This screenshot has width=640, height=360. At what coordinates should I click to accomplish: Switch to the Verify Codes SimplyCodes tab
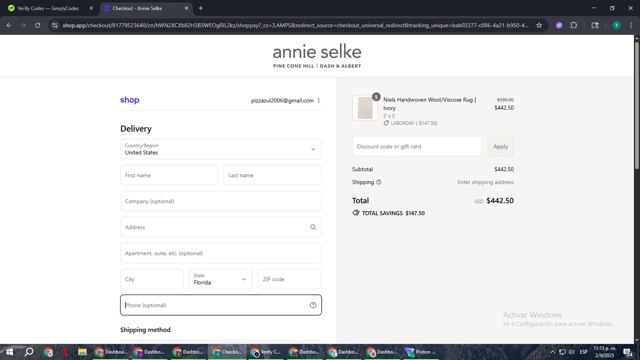48,8
